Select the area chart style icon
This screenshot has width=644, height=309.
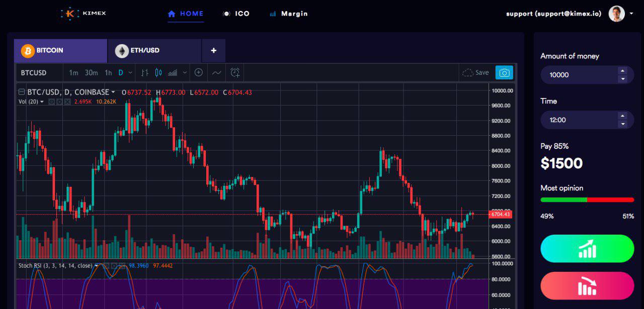pyautogui.click(x=173, y=73)
